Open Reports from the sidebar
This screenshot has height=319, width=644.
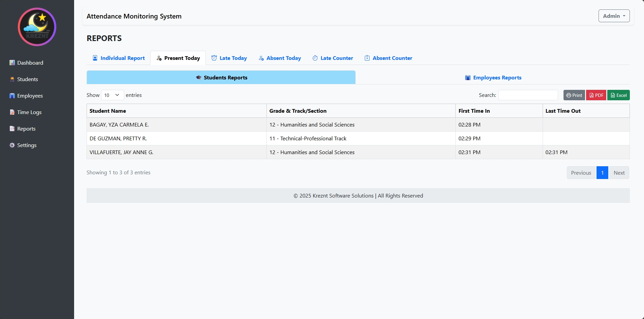(x=26, y=129)
